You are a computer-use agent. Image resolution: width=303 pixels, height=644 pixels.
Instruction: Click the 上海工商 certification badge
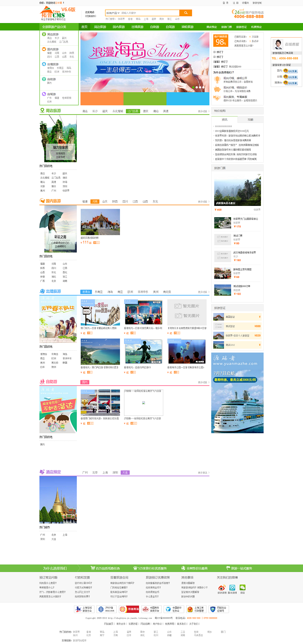[x=196, y=609]
